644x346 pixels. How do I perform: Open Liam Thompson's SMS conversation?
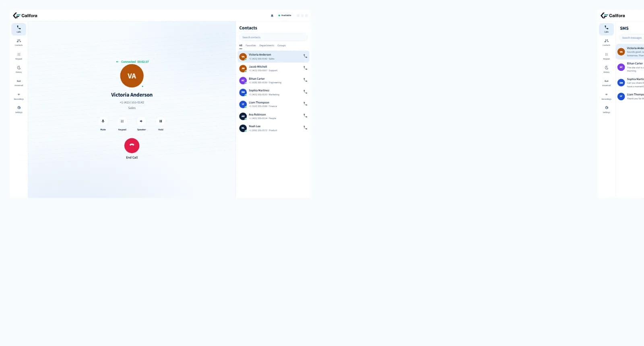[x=630, y=97]
